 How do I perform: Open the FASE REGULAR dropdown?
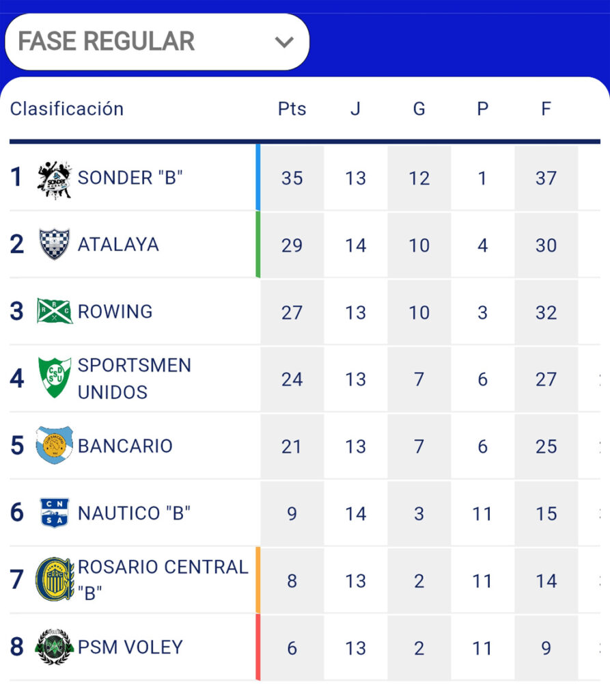[x=157, y=42]
